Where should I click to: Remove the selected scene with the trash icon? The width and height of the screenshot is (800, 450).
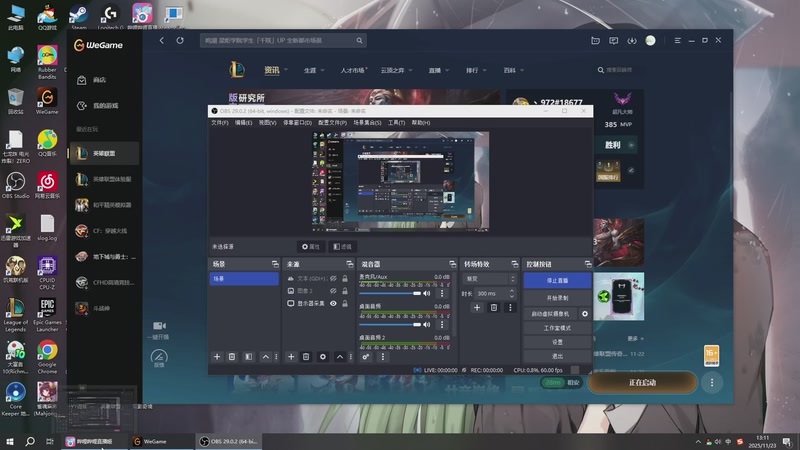point(232,357)
